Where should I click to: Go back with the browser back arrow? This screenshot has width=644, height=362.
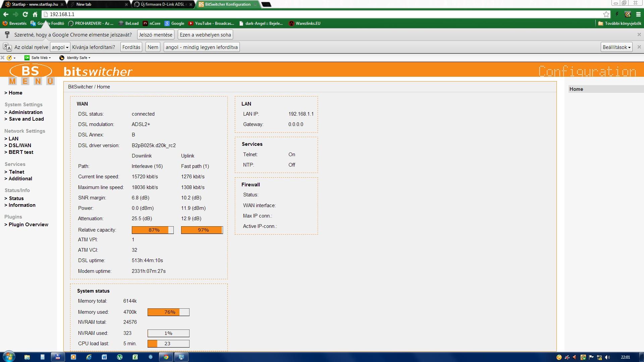click(6, 14)
